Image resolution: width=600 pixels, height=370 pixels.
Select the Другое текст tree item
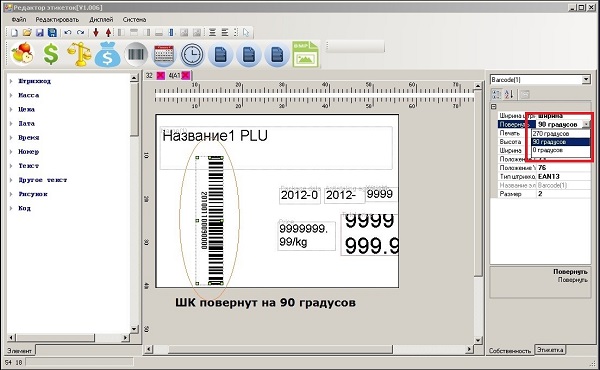42,180
